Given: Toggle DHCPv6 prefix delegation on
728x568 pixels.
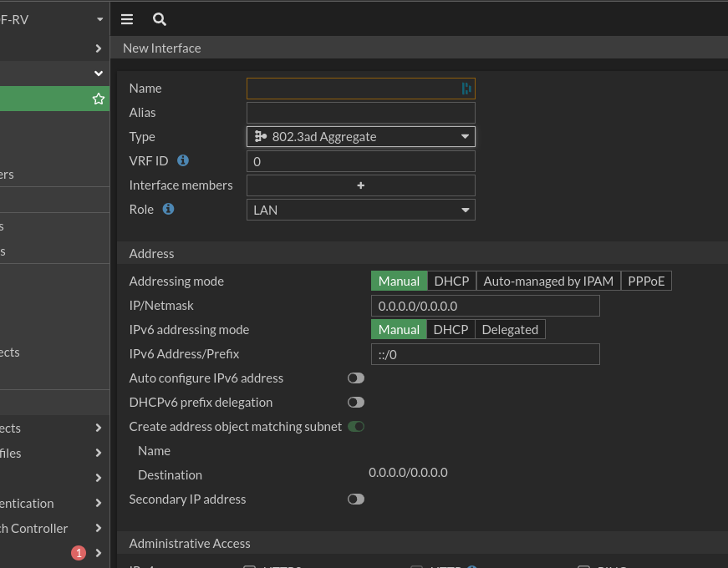Looking at the screenshot, I should pyautogui.click(x=356, y=403).
